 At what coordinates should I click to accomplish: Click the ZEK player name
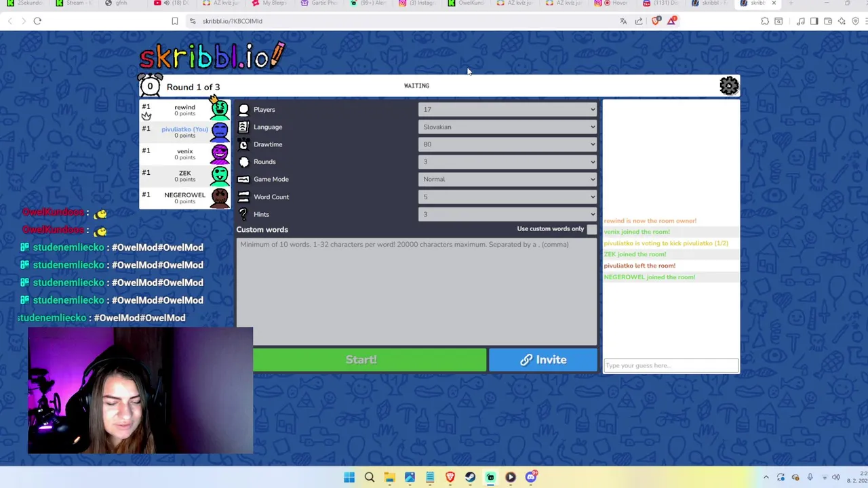184,173
